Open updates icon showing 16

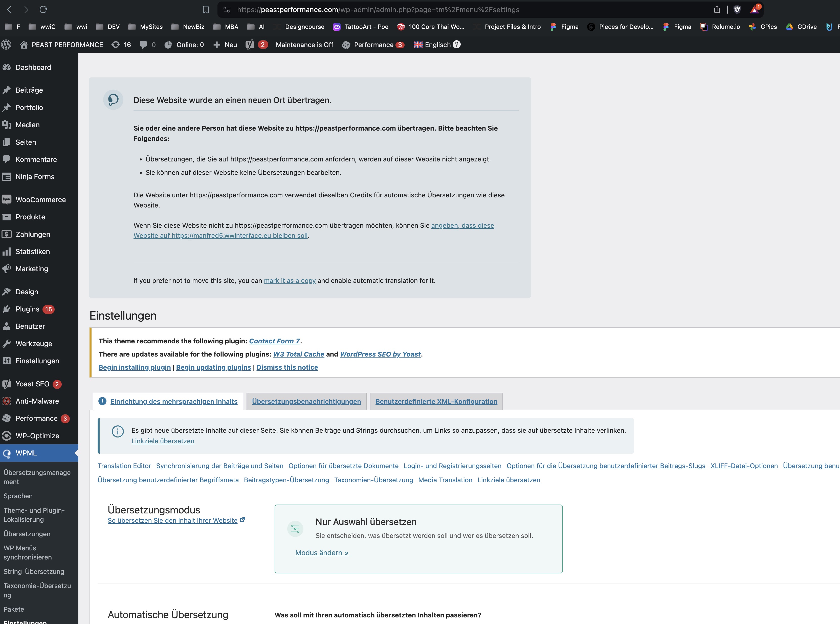click(121, 45)
